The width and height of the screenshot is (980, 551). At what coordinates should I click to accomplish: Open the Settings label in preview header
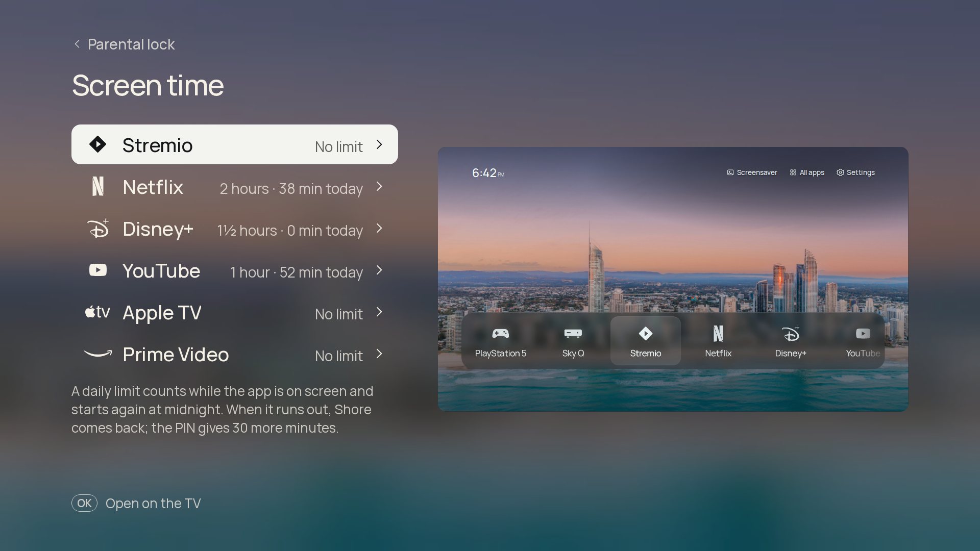(861, 172)
